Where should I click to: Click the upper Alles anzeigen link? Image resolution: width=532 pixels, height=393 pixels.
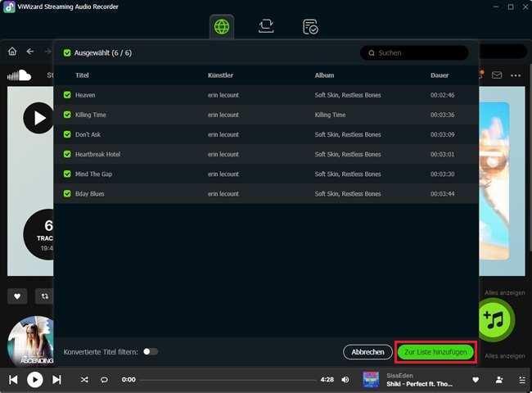504,292
